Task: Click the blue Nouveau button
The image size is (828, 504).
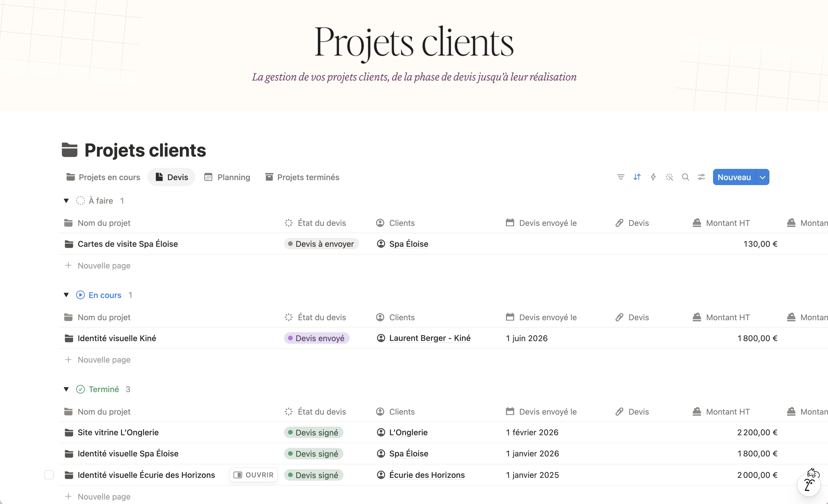Action: click(734, 177)
